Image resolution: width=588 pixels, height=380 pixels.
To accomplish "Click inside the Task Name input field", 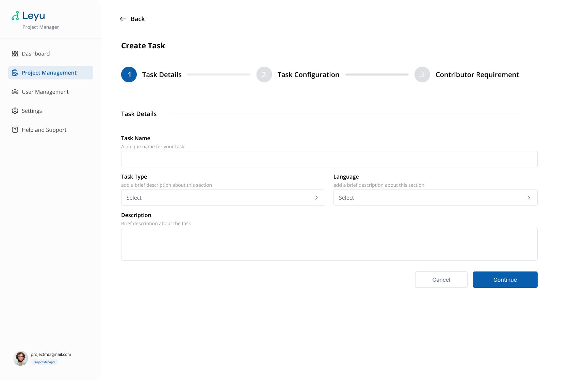I will [329, 159].
